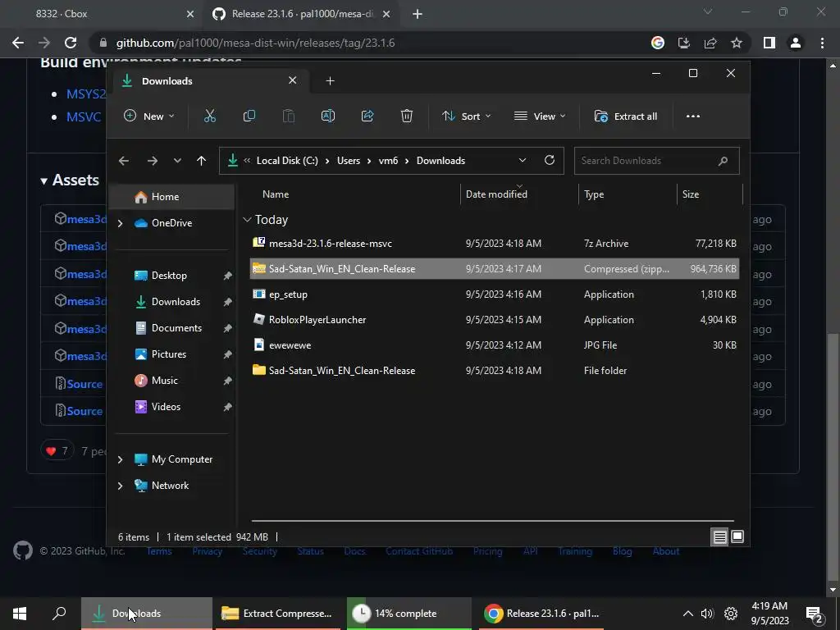This screenshot has height=630, width=840.
Task: Open Chrome downloads icon in toolbar
Action: coord(684,43)
